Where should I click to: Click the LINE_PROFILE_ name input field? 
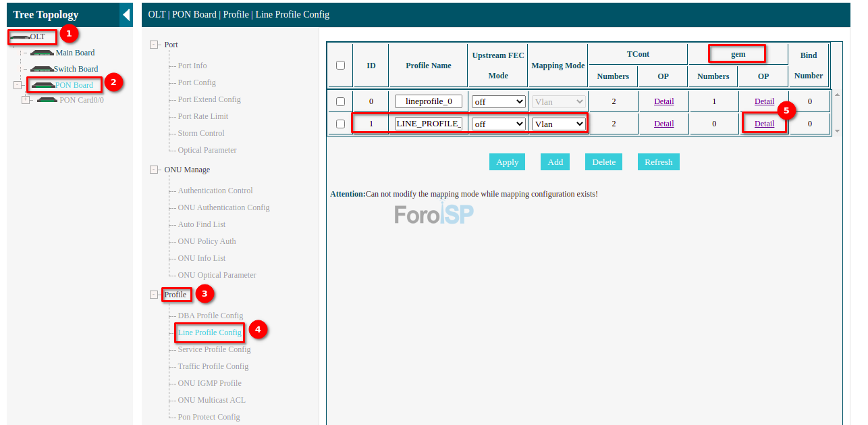[429, 124]
